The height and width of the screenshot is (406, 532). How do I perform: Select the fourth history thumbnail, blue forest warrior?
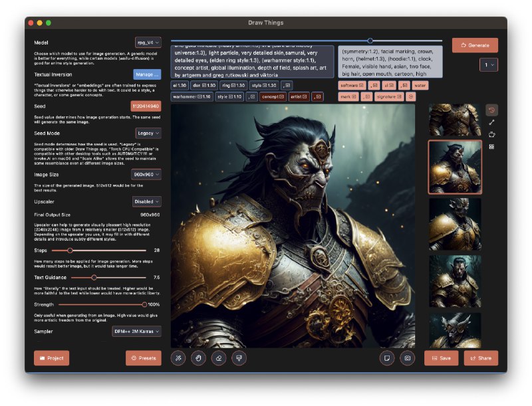(455, 281)
